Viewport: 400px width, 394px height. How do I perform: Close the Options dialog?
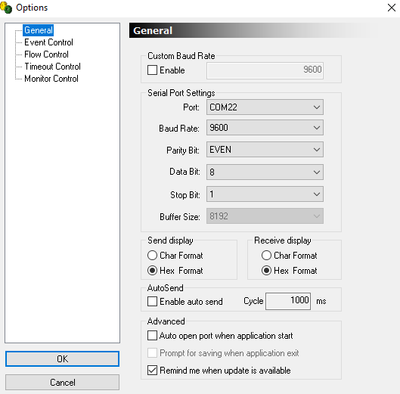pyautogui.click(x=391, y=7)
